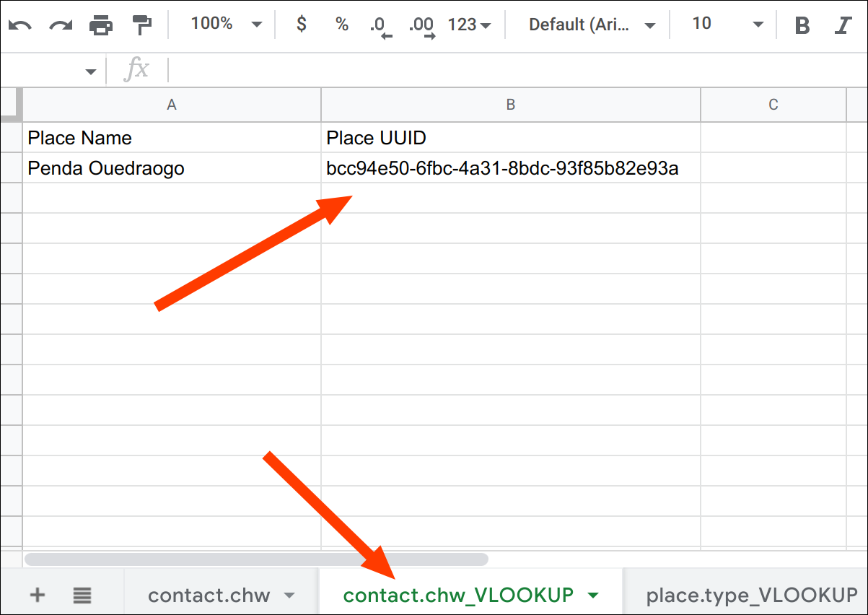Viewport: 868px width, 615px height.
Task: Toggle Italic formatting
Action: (842, 25)
